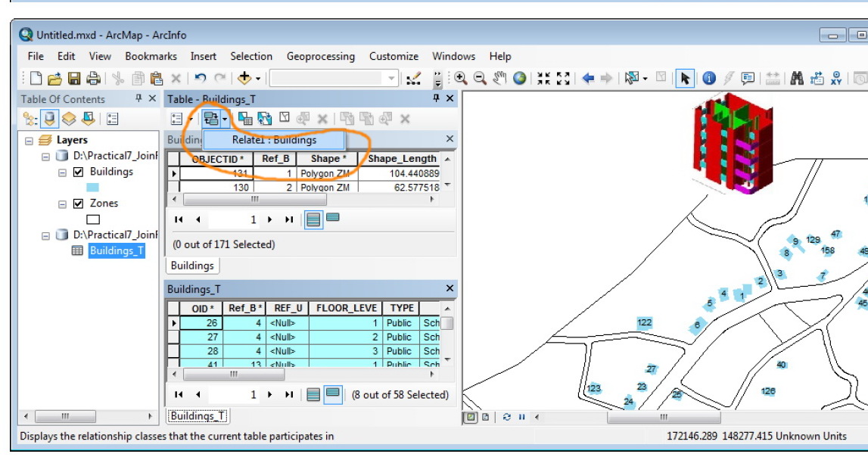List By Drawing Order in TOC
Screen dimensions: 868x460
[30, 119]
